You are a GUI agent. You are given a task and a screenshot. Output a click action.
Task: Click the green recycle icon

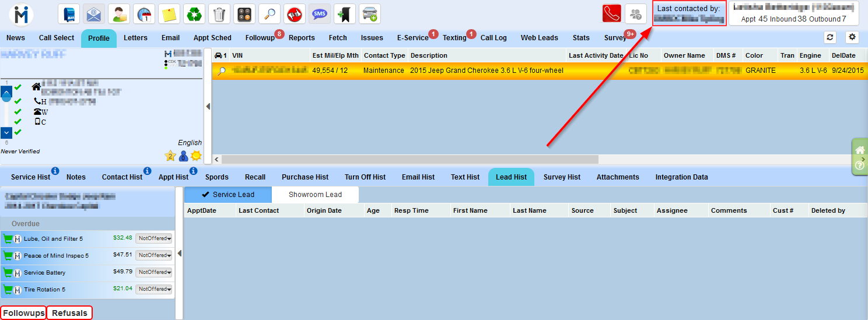(194, 13)
